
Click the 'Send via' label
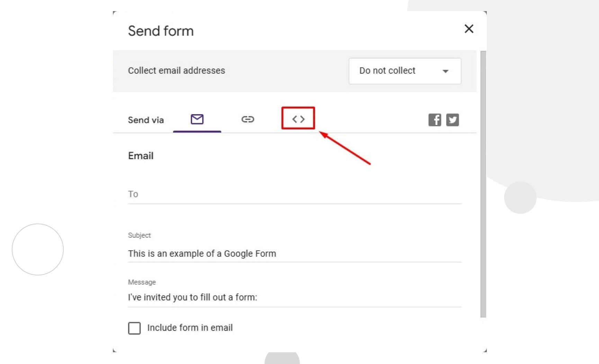tap(146, 120)
